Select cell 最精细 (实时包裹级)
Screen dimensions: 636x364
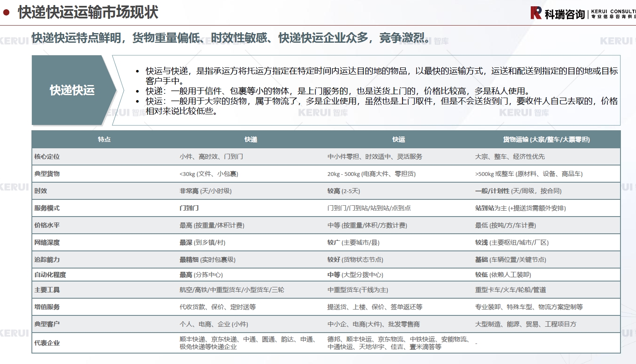[x=208, y=260]
